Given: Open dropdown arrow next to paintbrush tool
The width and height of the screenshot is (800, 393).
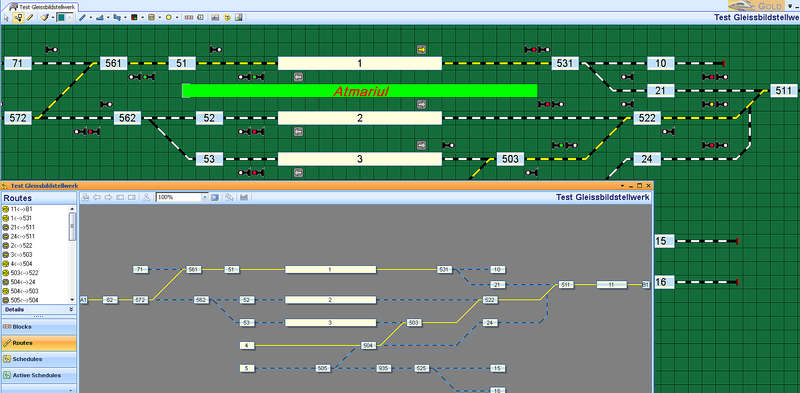Looking at the screenshot, I should click(x=53, y=17).
